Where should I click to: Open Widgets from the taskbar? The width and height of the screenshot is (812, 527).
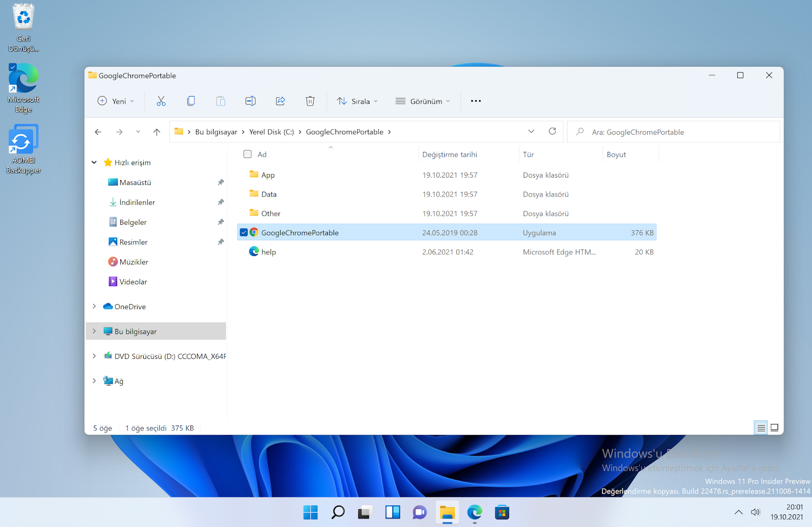point(392,512)
